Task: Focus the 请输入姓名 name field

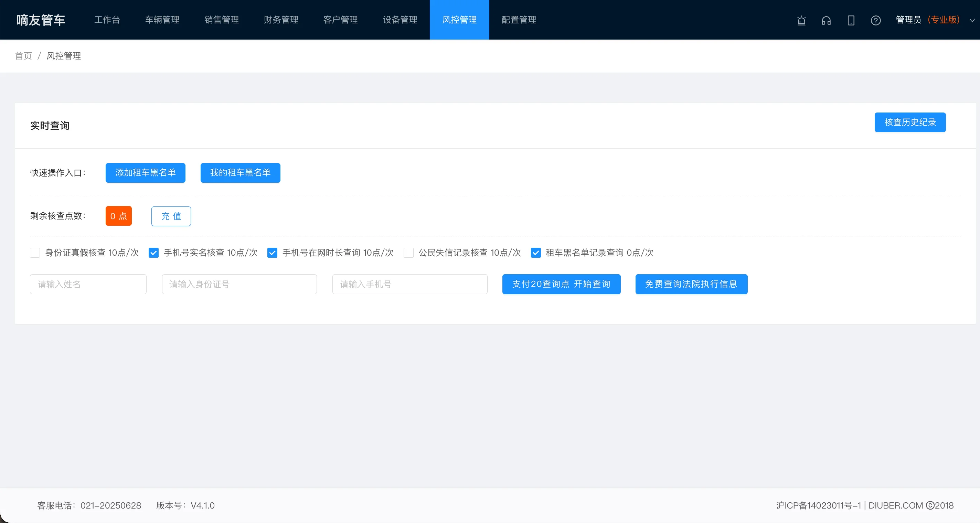Action: click(88, 284)
